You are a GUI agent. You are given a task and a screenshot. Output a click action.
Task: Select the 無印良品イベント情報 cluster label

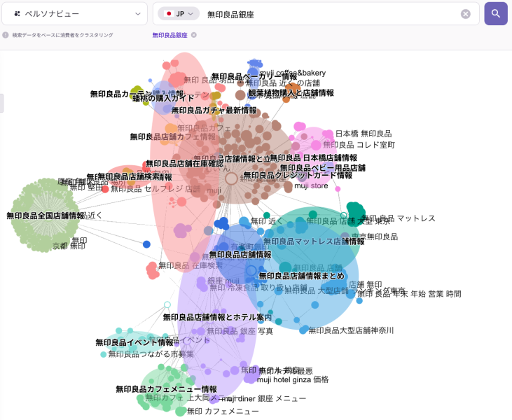click(x=134, y=342)
